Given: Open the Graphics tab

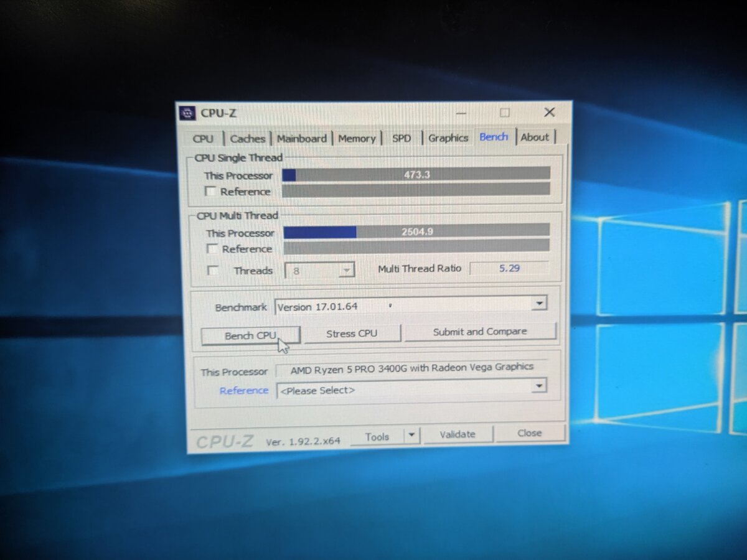Looking at the screenshot, I should [x=448, y=138].
